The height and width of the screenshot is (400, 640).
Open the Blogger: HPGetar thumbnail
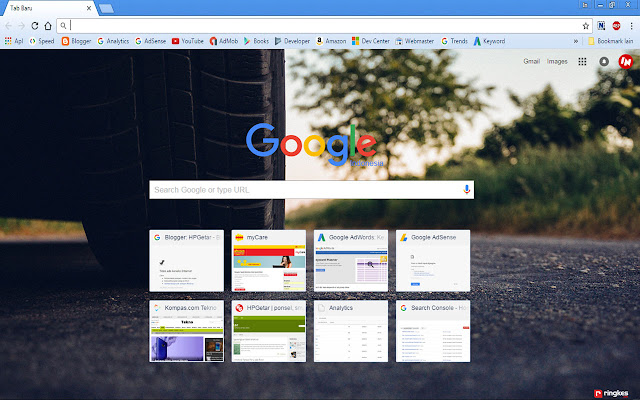(x=187, y=260)
